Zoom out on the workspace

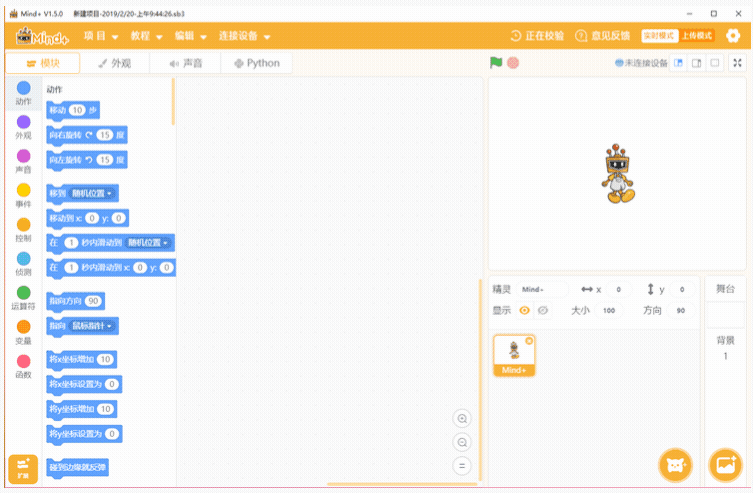point(462,442)
